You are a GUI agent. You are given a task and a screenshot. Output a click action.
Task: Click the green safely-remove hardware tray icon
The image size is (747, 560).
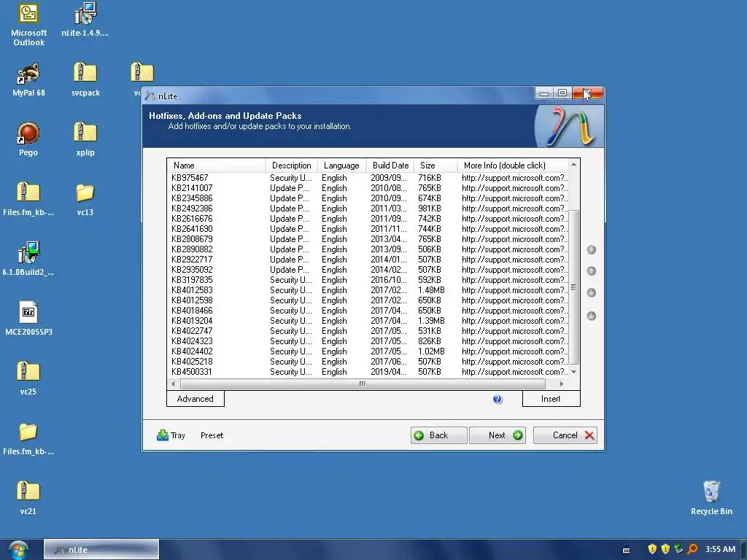[x=679, y=549]
